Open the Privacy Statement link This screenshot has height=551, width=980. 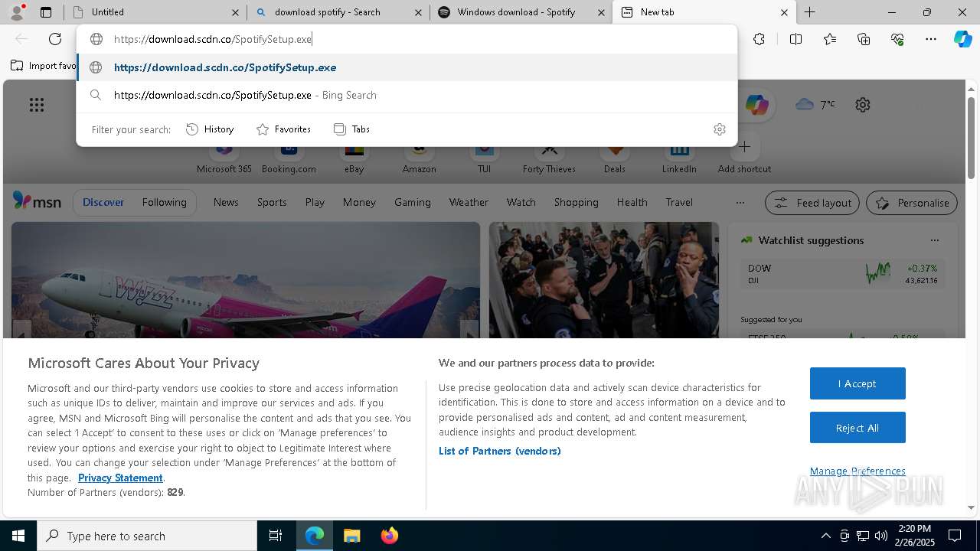[120, 478]
